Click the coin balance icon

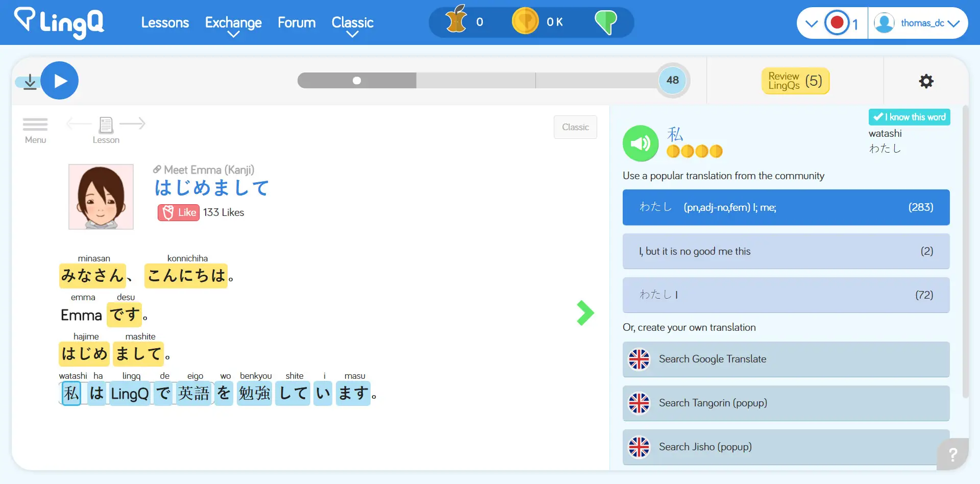pyautogui.click(x=525, y=21)
